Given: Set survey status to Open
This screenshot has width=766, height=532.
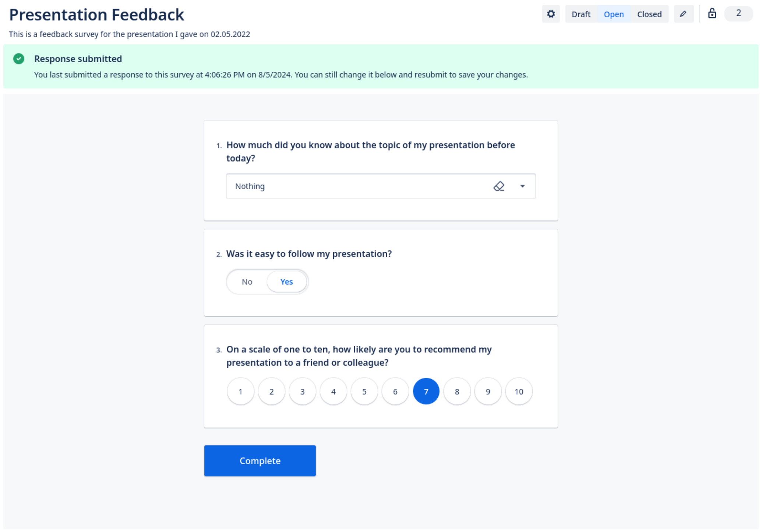Looking at the screenshot, I should click(x=614, y=14).
